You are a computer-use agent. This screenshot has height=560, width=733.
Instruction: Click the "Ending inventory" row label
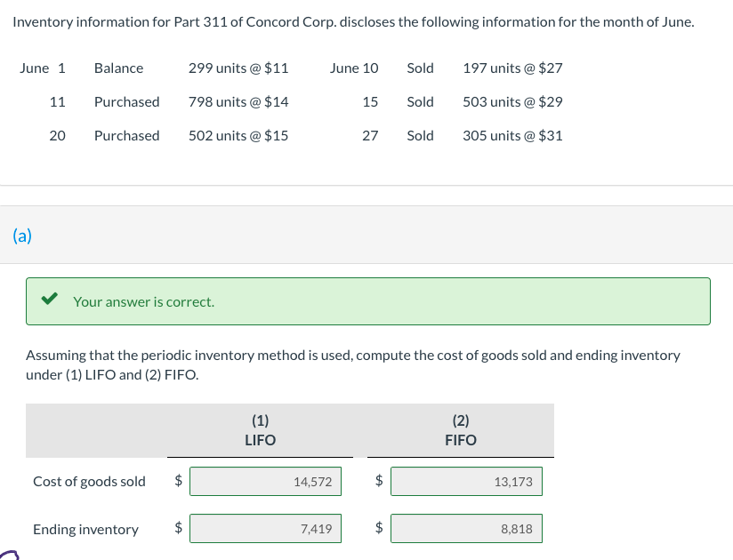(x=85, y=530)
